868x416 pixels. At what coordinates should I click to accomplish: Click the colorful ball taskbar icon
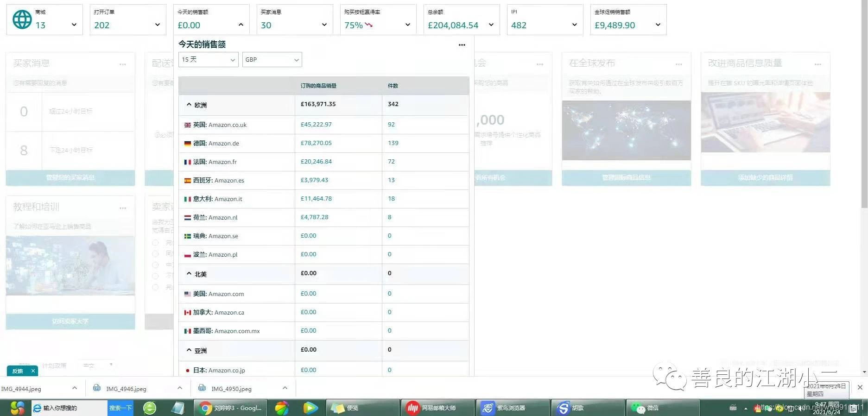click(x=282, y=408)
